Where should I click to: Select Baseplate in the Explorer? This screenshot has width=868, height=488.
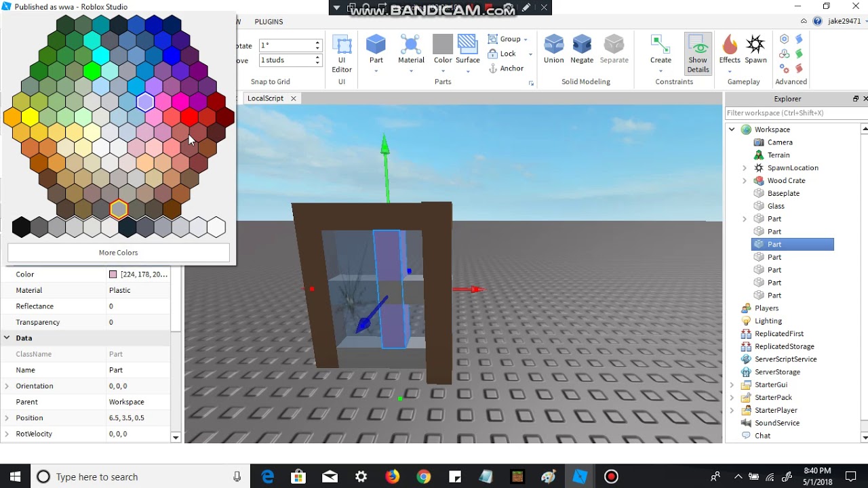click(x=783, y=193)
